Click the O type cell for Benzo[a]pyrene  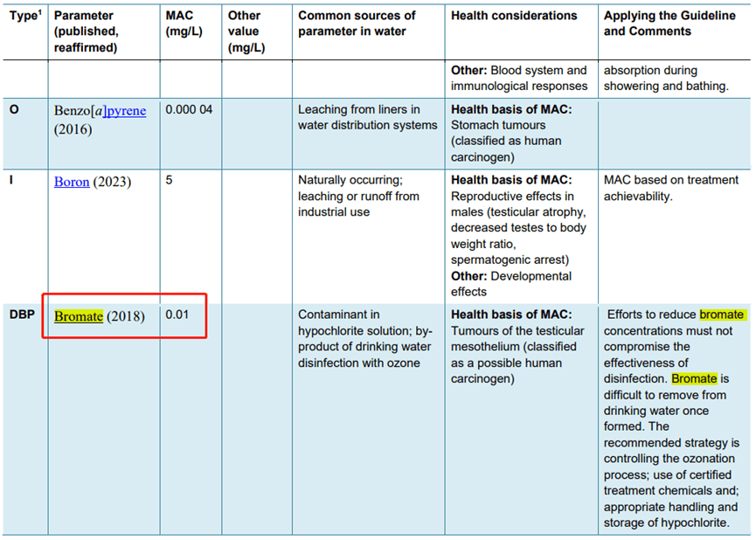pyautogui.click(x=14, y=109)
